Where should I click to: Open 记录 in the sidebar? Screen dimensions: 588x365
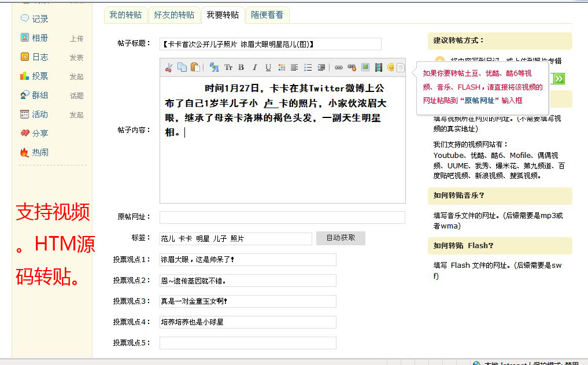[40, 19]
